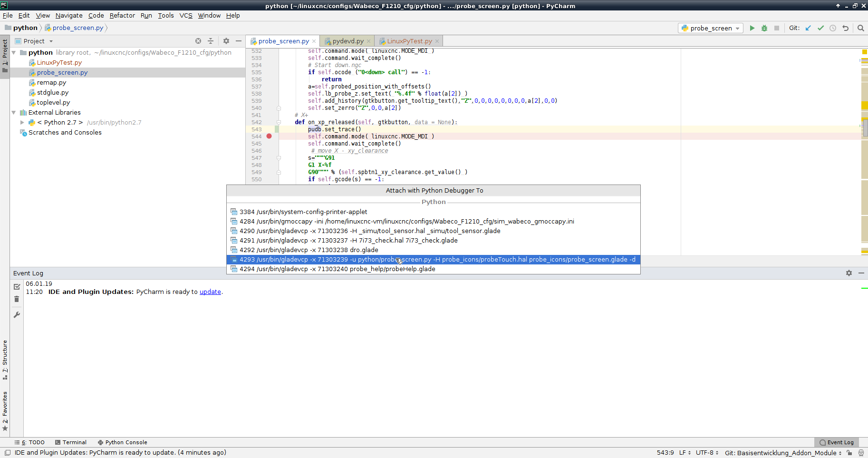Collapse External Libraries node
The image size is (868, 458).
point(14,113)
